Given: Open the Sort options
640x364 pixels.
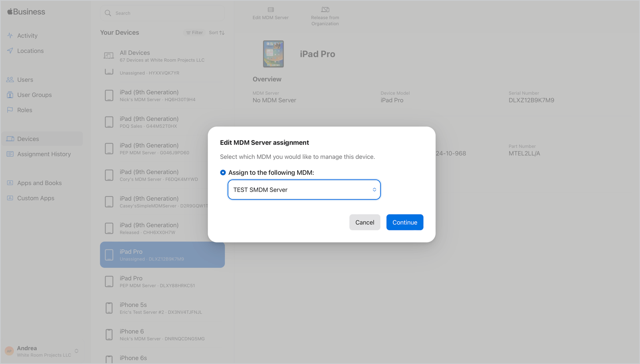Looking at the screenshot, I should (x=217, y=33).
